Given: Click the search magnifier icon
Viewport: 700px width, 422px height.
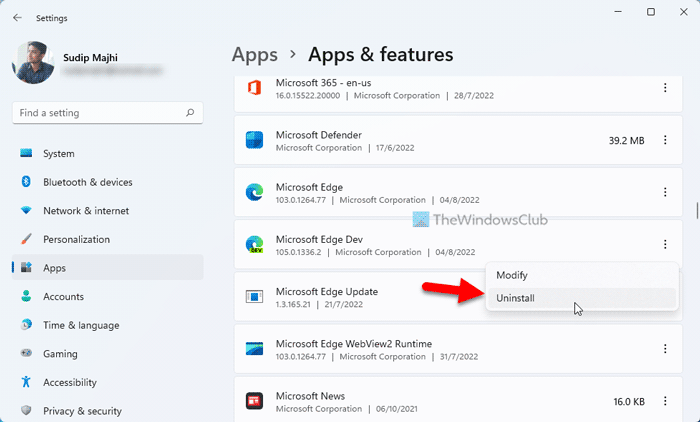Looking at the screenshot, I should [190, 113].
